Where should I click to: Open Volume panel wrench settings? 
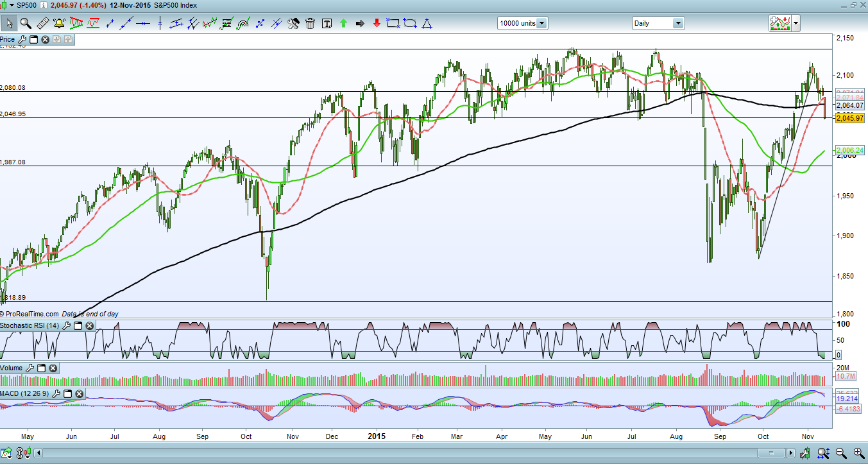click(x=30, y=368)
